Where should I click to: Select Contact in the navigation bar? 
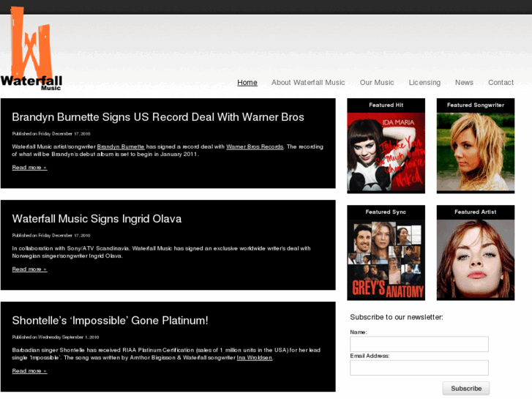(x=501, y=83)
